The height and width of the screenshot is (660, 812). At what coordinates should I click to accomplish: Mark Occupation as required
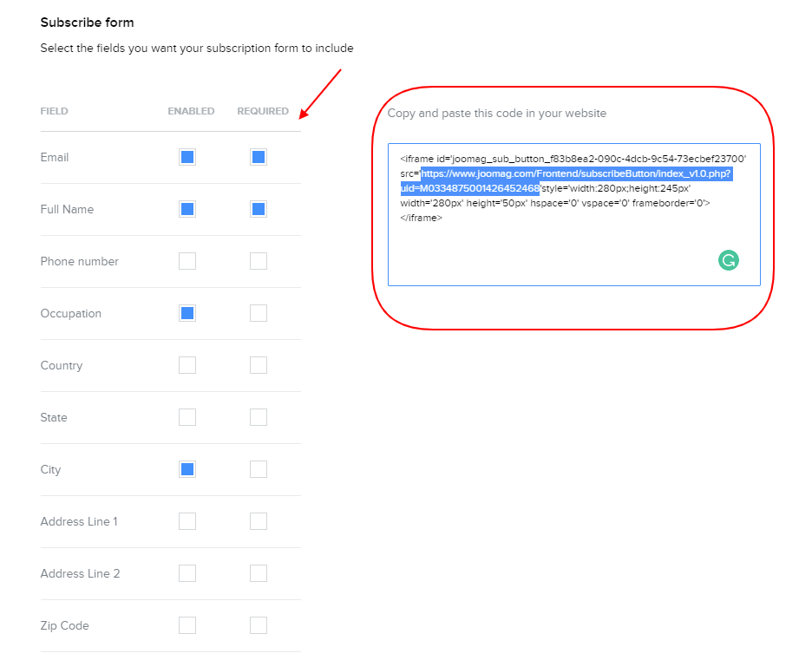coord(259,313)
